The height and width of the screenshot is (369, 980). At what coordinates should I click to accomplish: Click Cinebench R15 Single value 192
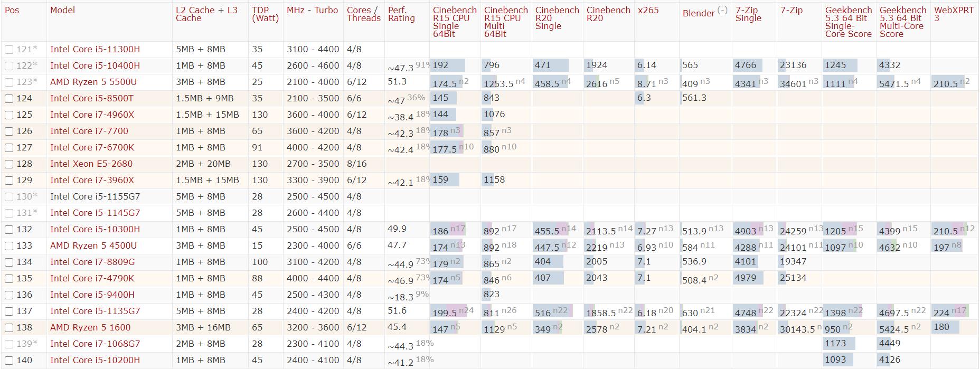pos(440,65)
